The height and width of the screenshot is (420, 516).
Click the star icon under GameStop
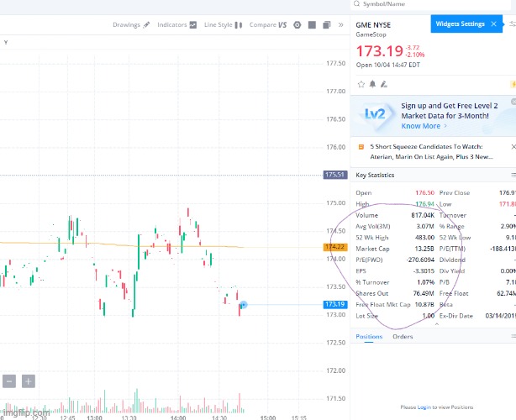pyautogui.click(x=361, y=84)
